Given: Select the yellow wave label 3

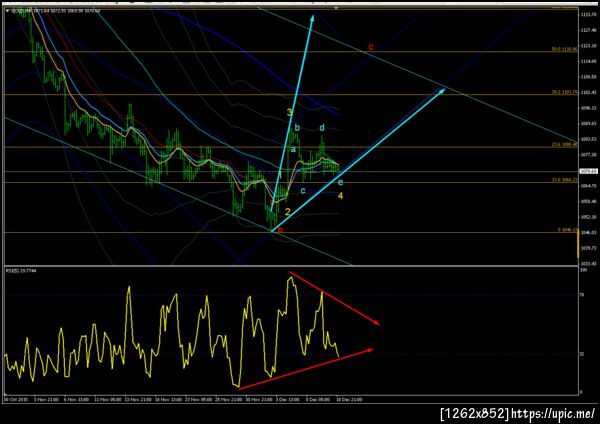Looking at the screenshot, I should click(x=290, y=112).
